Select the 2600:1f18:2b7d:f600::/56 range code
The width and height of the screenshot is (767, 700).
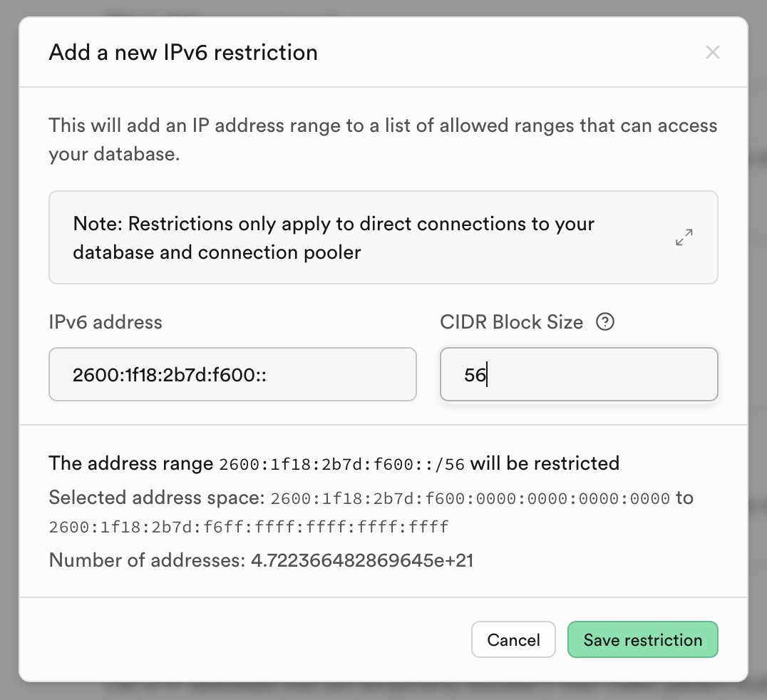point(341,464)
